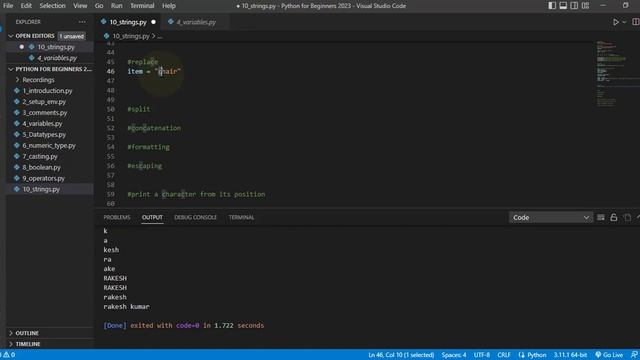This screenshot has height=360, width=640.
Task: Expand Outline section
Action: click(27, 333)
